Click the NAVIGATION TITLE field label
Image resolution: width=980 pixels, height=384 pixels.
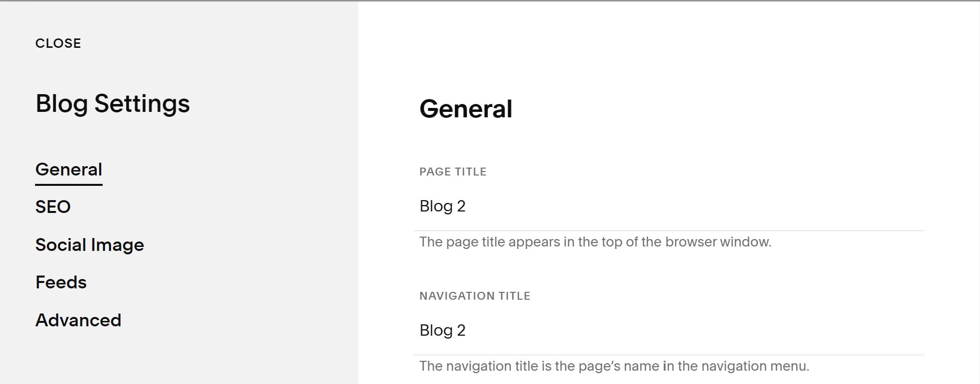coord(475,296)
